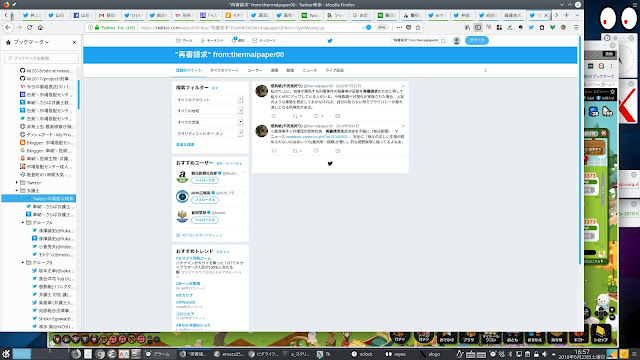Close the active Twitter search tab

tap(546, 15)
